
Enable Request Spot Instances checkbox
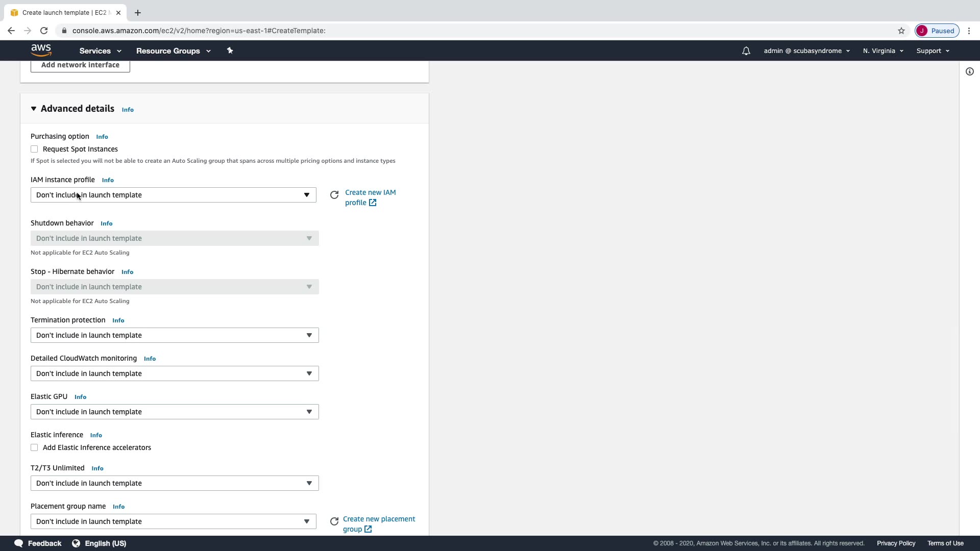coord(34,149)
